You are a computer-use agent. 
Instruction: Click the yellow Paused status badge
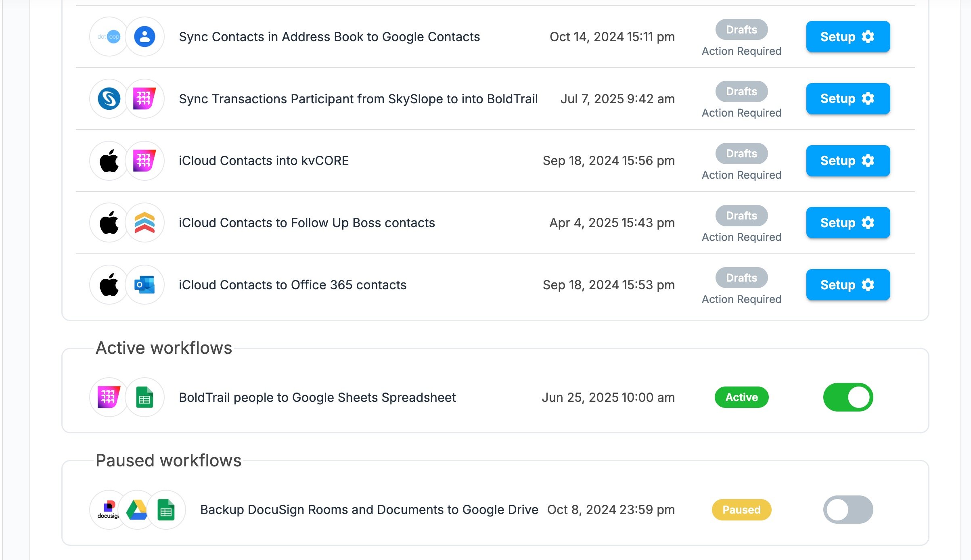741,510
